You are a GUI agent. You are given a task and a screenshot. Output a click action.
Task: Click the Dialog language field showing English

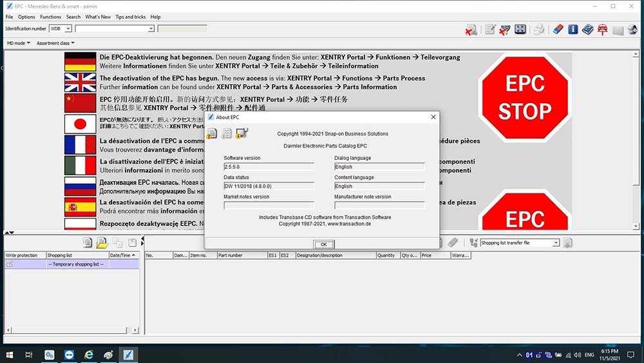click(x=379, y=166)
